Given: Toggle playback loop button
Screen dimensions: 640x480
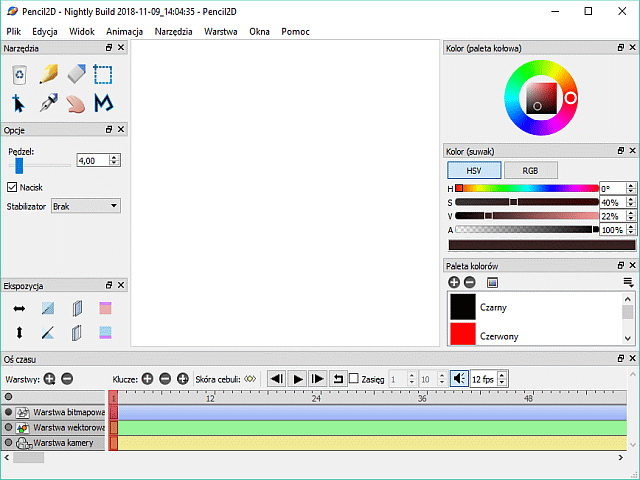Looking at the screenshot, I should pyautogui.click(x=338, y=379).
